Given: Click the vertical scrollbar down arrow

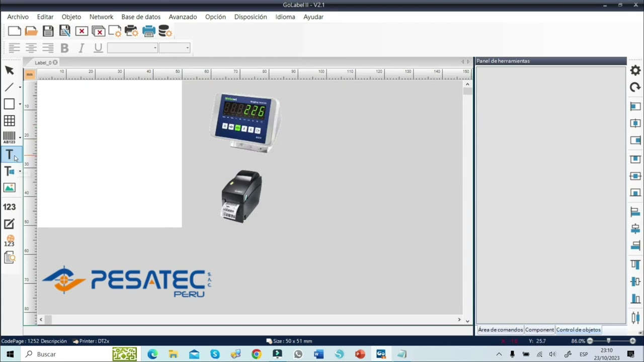Looking at the screenshot, I should tap(467, 321).
